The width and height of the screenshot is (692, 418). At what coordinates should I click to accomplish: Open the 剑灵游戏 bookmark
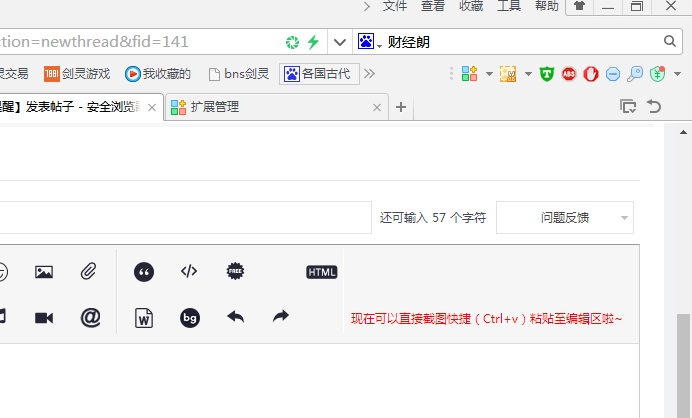(77, 74)
